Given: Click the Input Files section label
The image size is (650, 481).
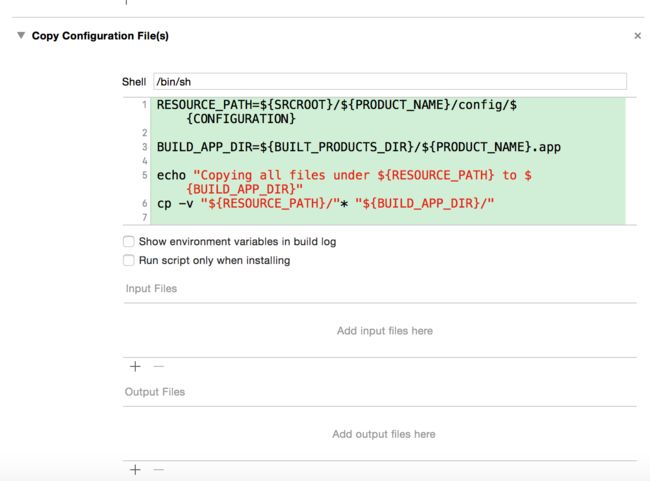Looking at the screenshot, I should coord(151,289).
